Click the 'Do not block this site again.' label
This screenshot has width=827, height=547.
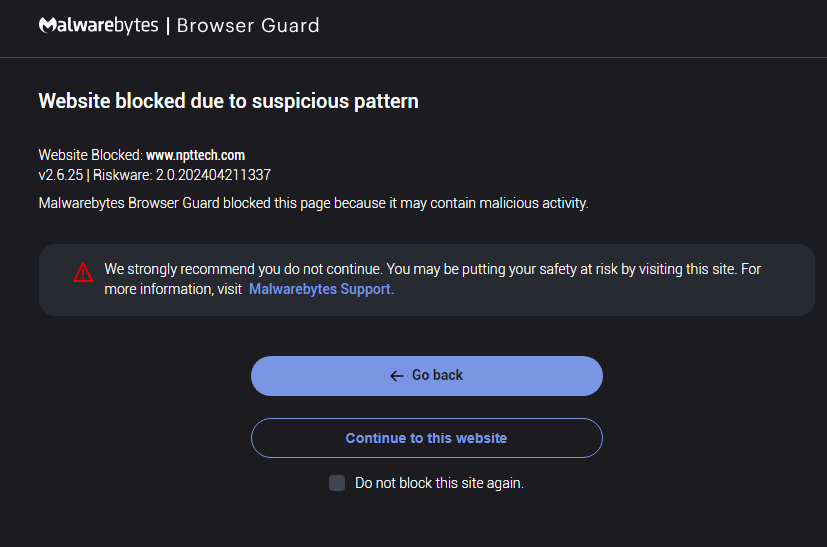tap(439, 483)
